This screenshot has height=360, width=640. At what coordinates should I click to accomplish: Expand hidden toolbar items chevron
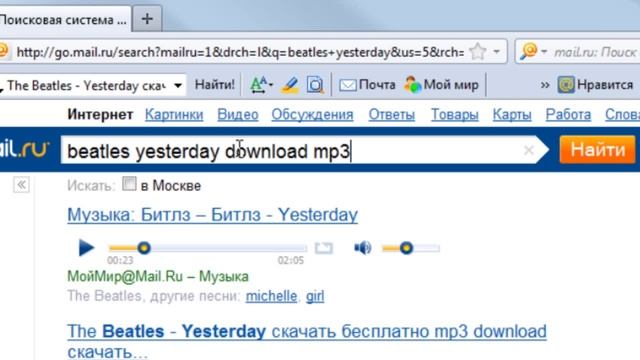click(x=545, y=85)
